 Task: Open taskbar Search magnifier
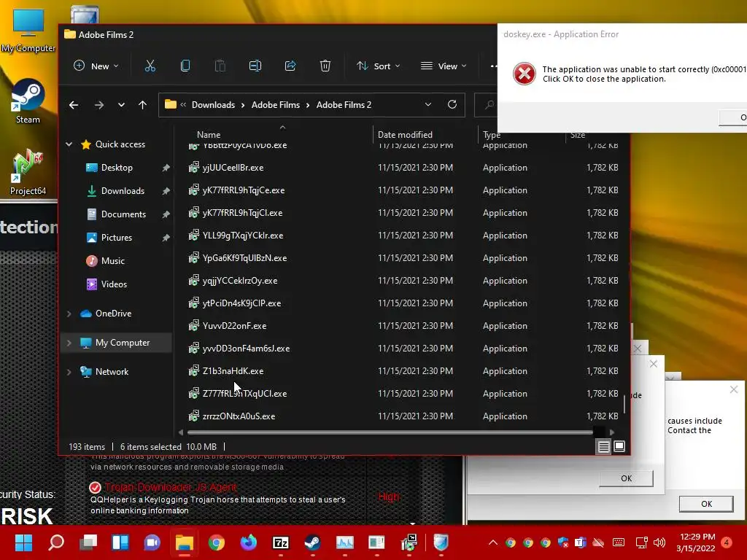point(56,542)
